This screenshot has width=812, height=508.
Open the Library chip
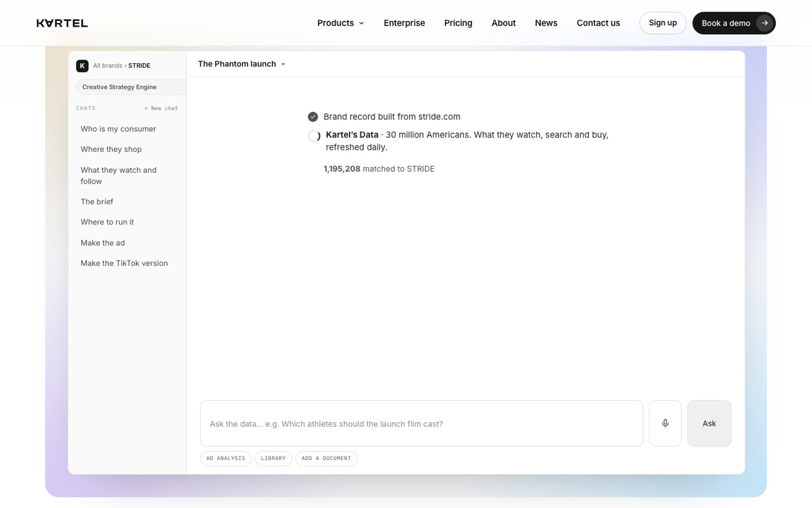coord(273,458)
